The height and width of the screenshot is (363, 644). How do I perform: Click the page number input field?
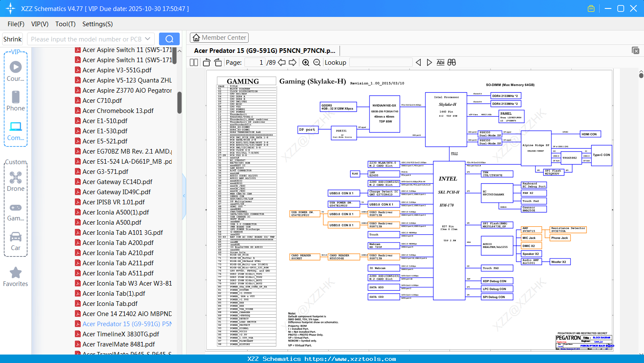(255, 63)
